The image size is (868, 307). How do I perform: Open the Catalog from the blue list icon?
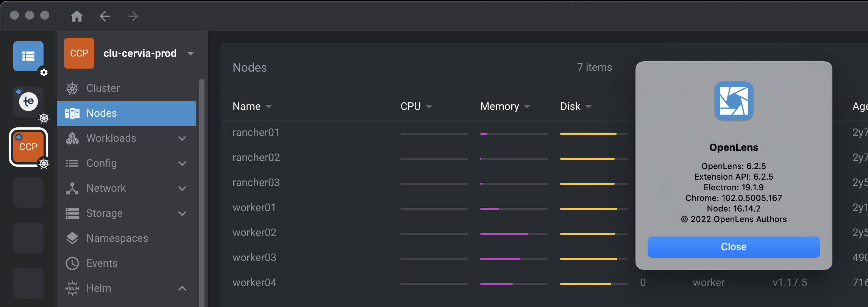point(28,56)
